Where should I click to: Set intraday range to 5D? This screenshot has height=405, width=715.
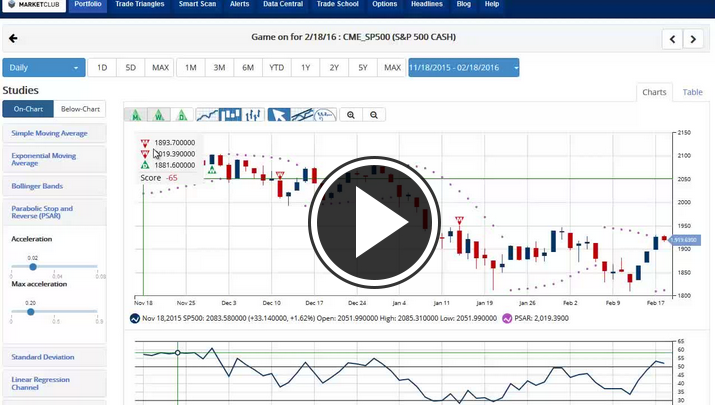pyautogui.click(x=130, y=68)
